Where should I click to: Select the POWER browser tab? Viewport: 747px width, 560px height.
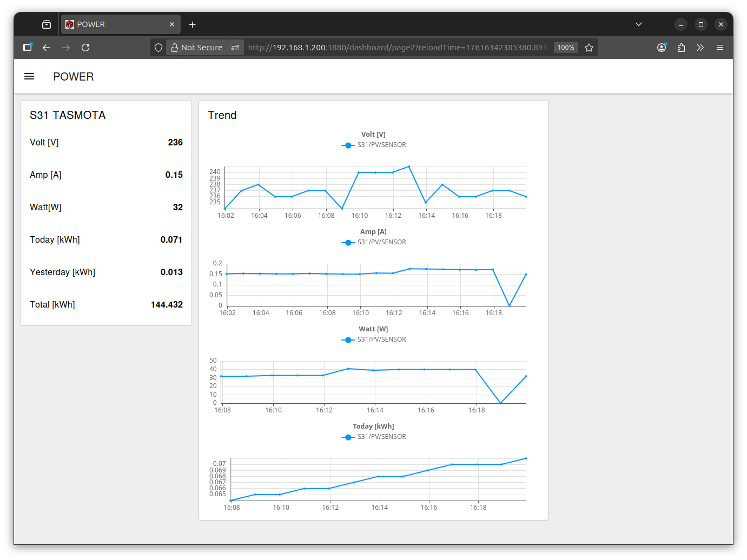(114, 24)
